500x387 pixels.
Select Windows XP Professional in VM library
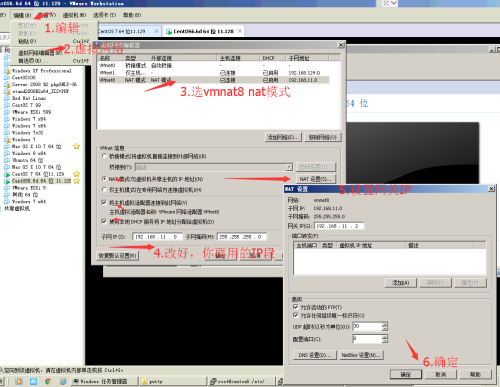(41, 71)
